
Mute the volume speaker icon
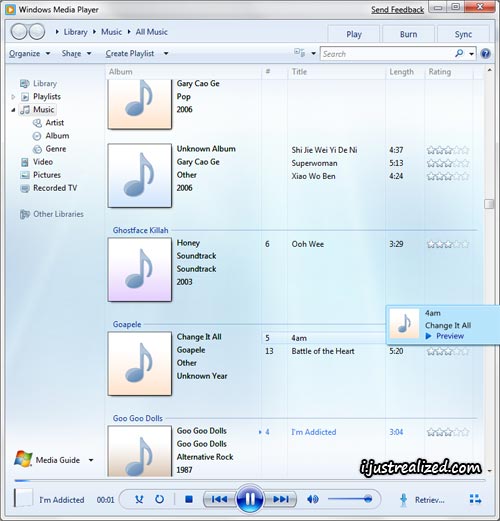(313, 499)
